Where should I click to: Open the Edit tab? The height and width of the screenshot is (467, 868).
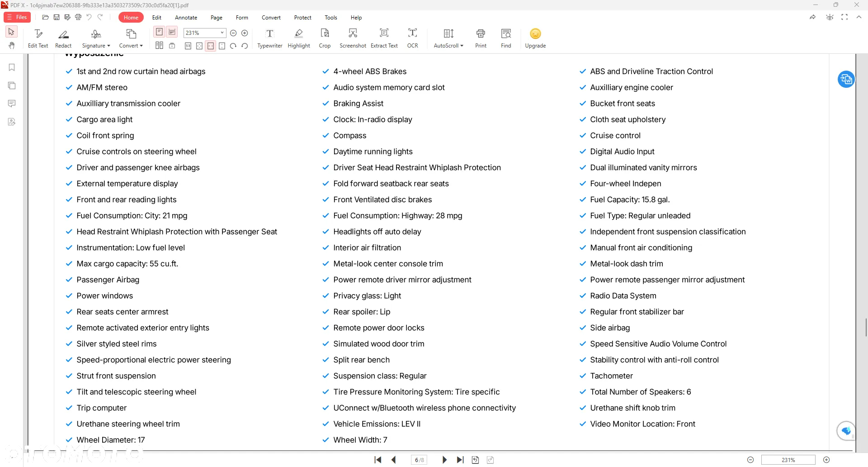pyautogui.click(x=157, y=17)
